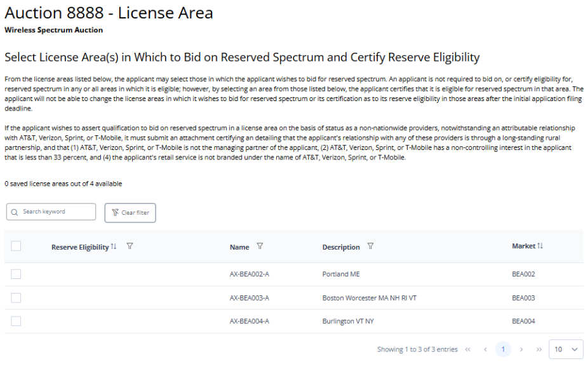Go to first page of entries
Image resolution: width=588 pixels, height=366 pixels.
pyautogui.click(x=468, y=349)
